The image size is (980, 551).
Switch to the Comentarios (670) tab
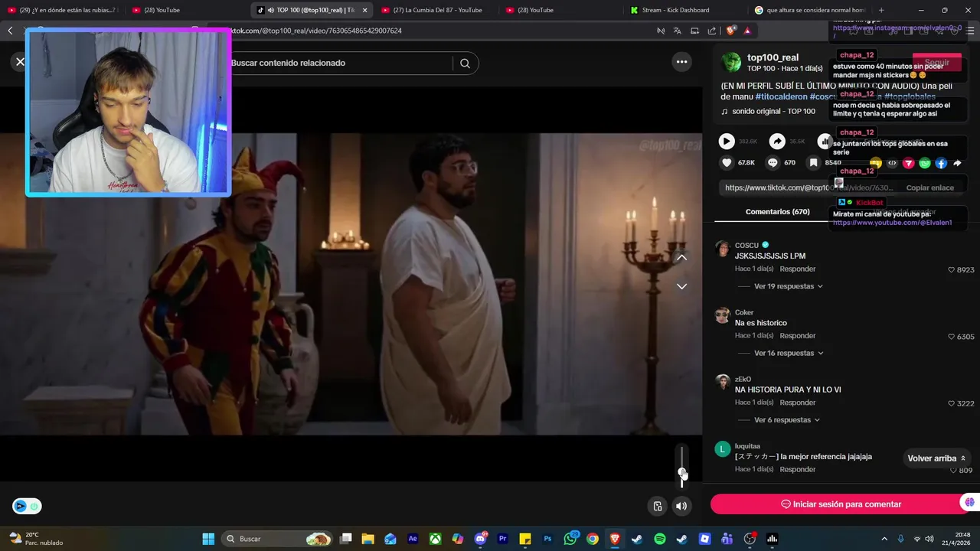[x=777, y=212]
